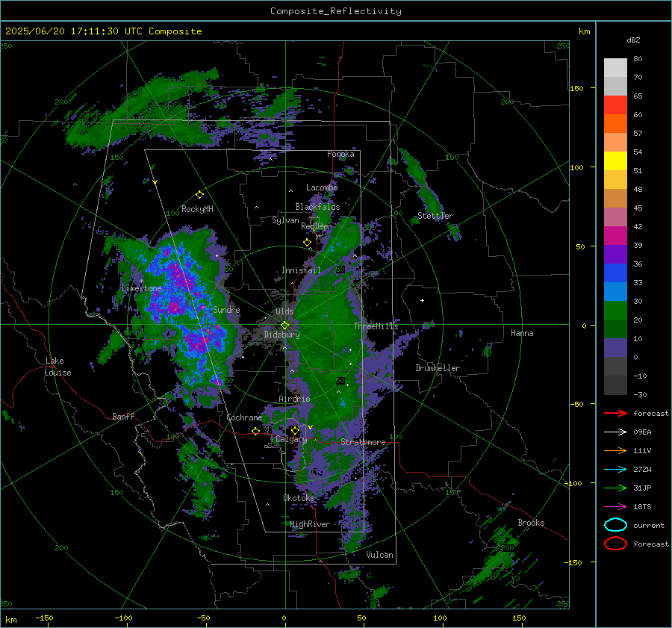Screen dimensions: 672x628
Task: Click the Lake Louise map label
Action: pos(57,367)
